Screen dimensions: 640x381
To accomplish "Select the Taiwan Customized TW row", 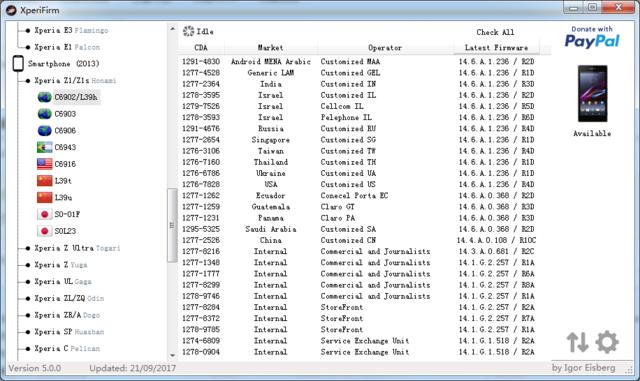I will (x=358, y=151).
